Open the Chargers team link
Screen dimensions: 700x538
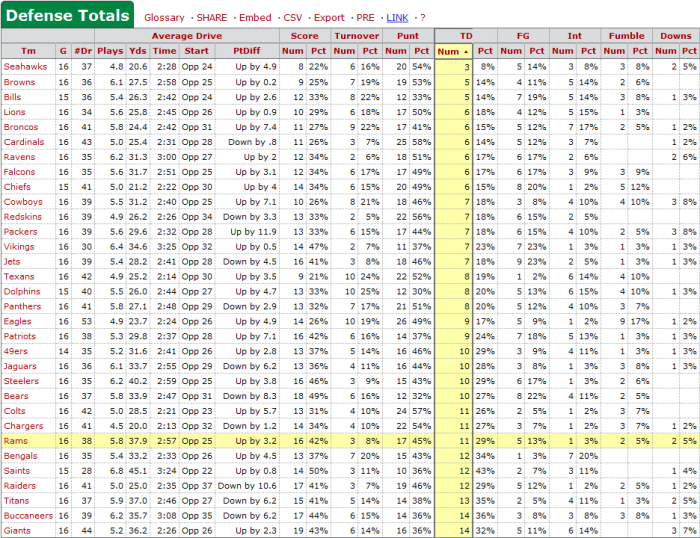[x=23, y=426]
